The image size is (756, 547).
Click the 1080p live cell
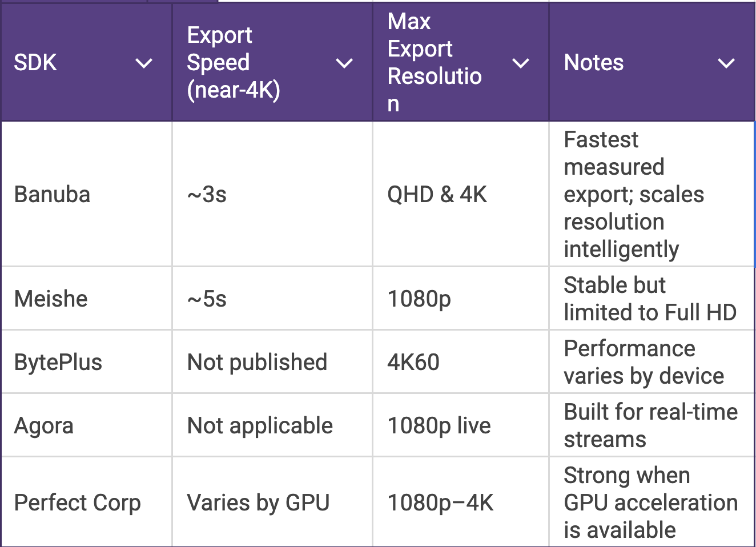[x=439, y=426]
